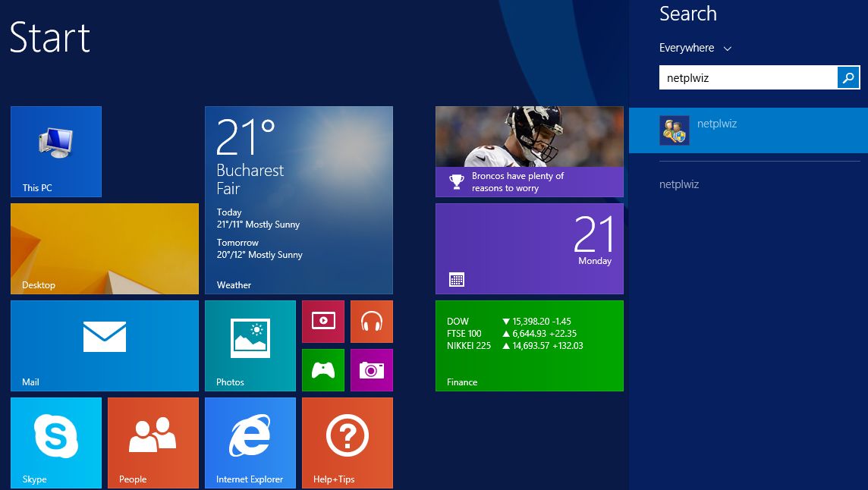Click the 21° temperature in Weather tile
This screenshot has width=868, height=490.
246,137
